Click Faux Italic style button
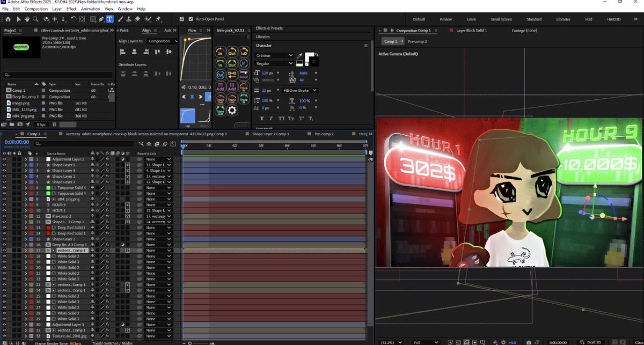Viewport: 644px width, 345px height. (x=271, y=118)
